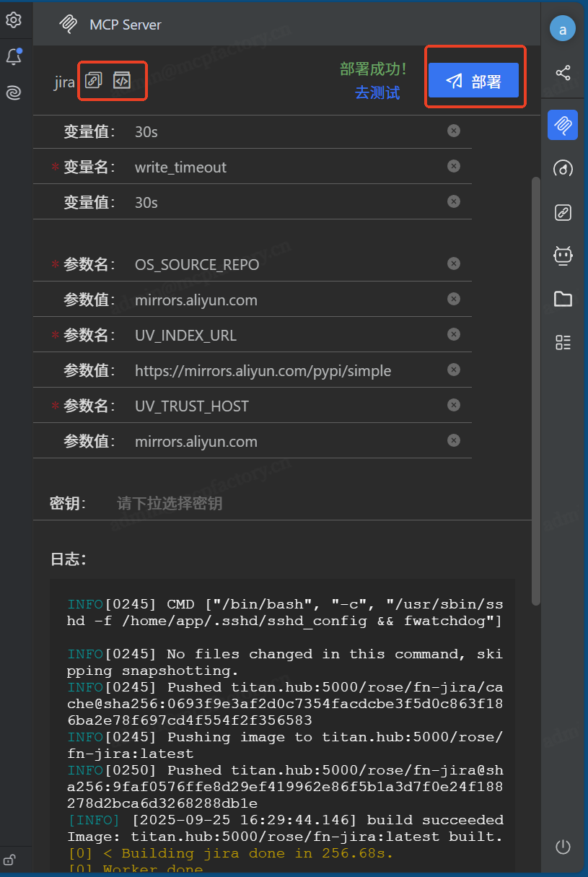Click the vertical scrollbar of the panel
Viewport: 588px width, 877px height.
pyautogui.click(x=535, y=390)
